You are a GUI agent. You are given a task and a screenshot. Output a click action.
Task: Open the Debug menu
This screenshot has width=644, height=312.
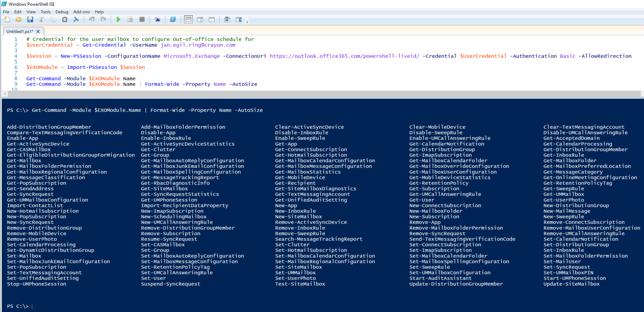[x=62, y=12]
